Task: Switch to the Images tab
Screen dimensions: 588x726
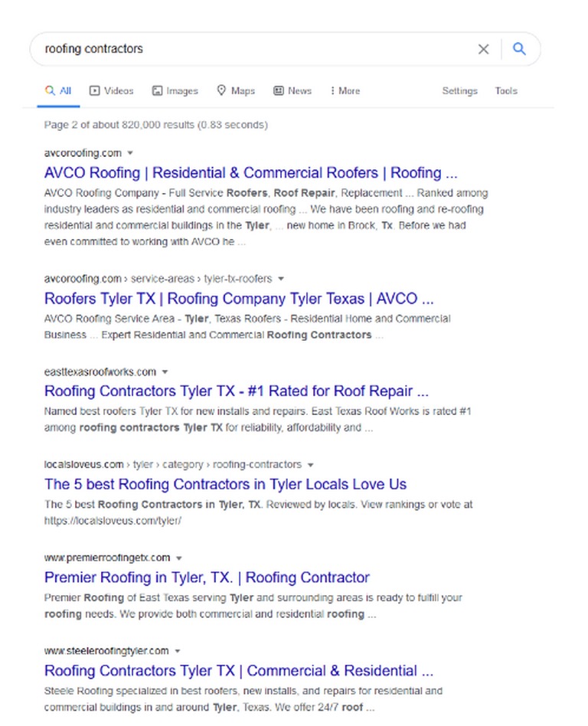Action: 175,90
